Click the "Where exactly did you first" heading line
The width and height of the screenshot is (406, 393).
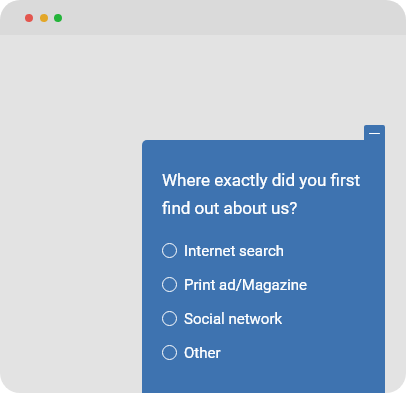(261, 181)
